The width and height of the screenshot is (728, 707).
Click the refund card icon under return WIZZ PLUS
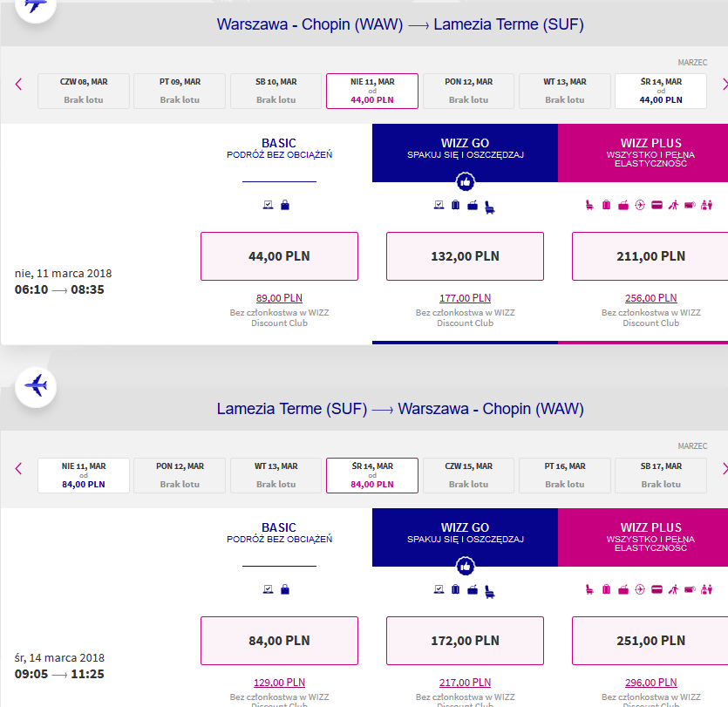pyautogui.click(x=657, y=589)
